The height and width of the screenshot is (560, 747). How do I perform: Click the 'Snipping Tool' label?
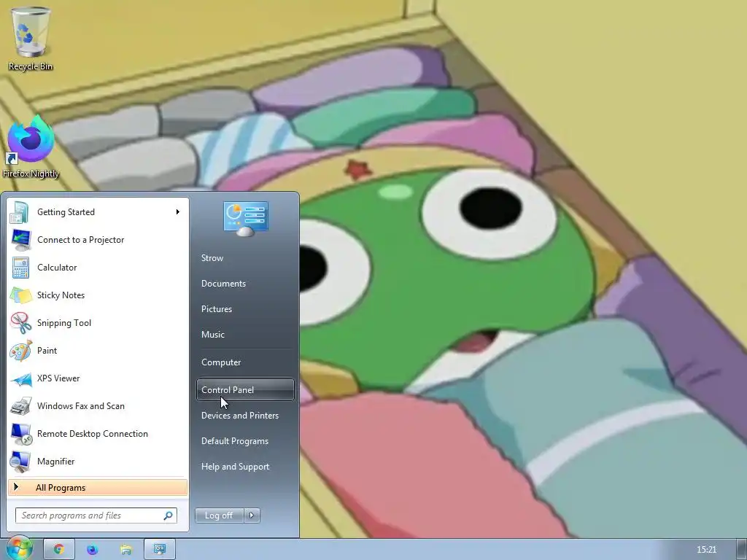64,323
